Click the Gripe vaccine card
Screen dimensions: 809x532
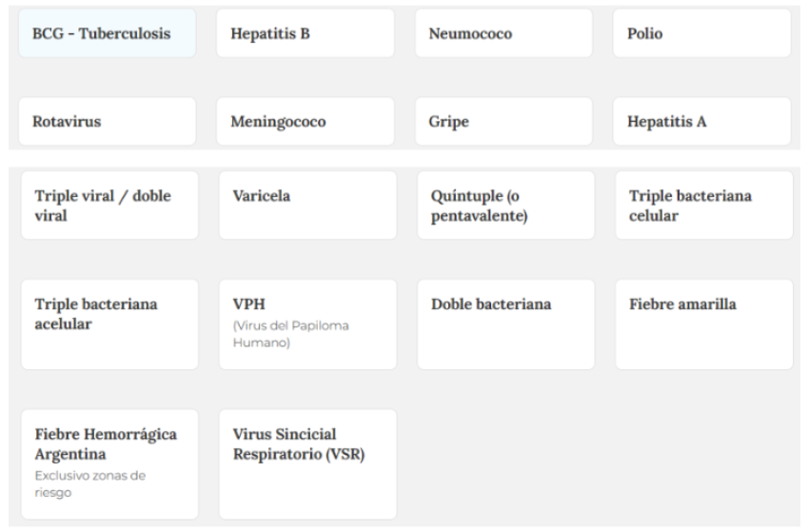(x=503, y=122)
